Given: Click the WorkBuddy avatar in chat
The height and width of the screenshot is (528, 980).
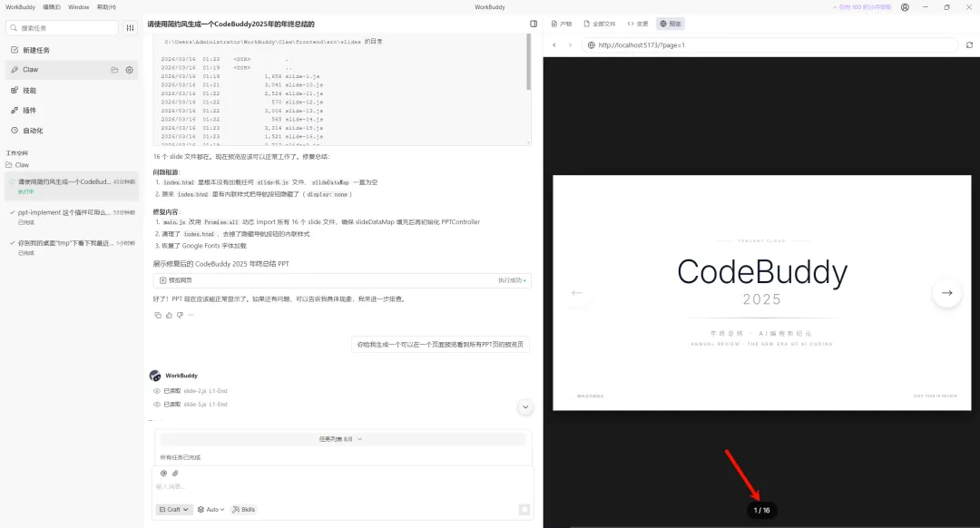Looking at the screenshot, I should [155, 376].
